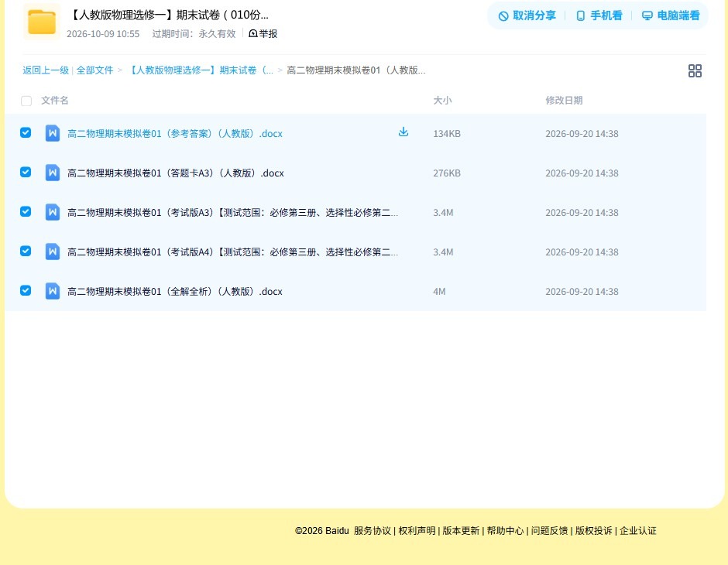This screenshot has width=728, height=565.
Task: Click Word icon of 考试版A4 file
Action: tap(53, 252)
